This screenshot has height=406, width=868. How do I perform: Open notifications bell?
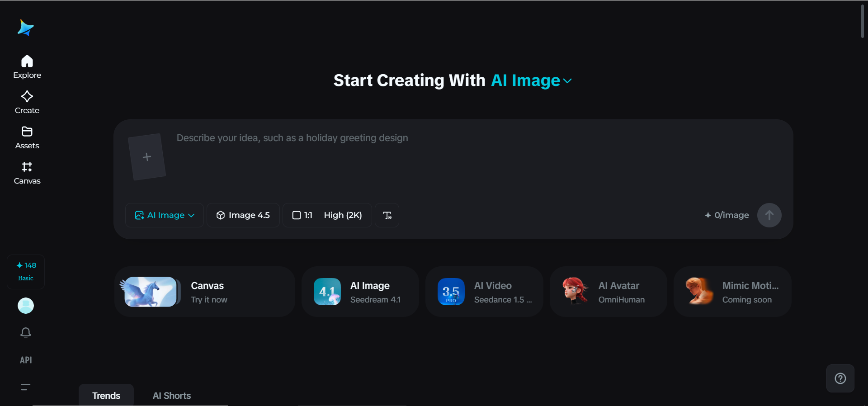[x=26, y=333]
